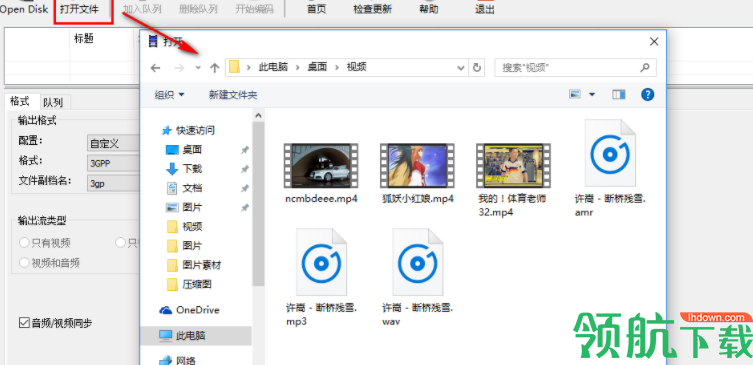Click the navigation pane scroll-up arrow
This screenshot has height=365, width=753.
(x=258, y=115)
